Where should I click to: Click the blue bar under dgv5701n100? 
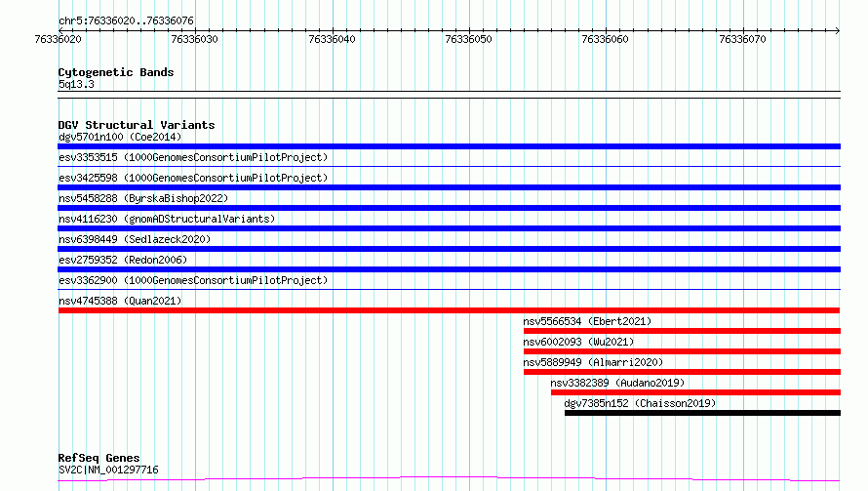point(449,146)
